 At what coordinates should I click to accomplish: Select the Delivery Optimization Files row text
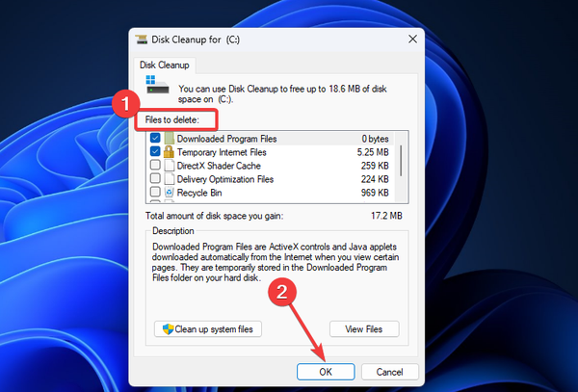[224, 179]
